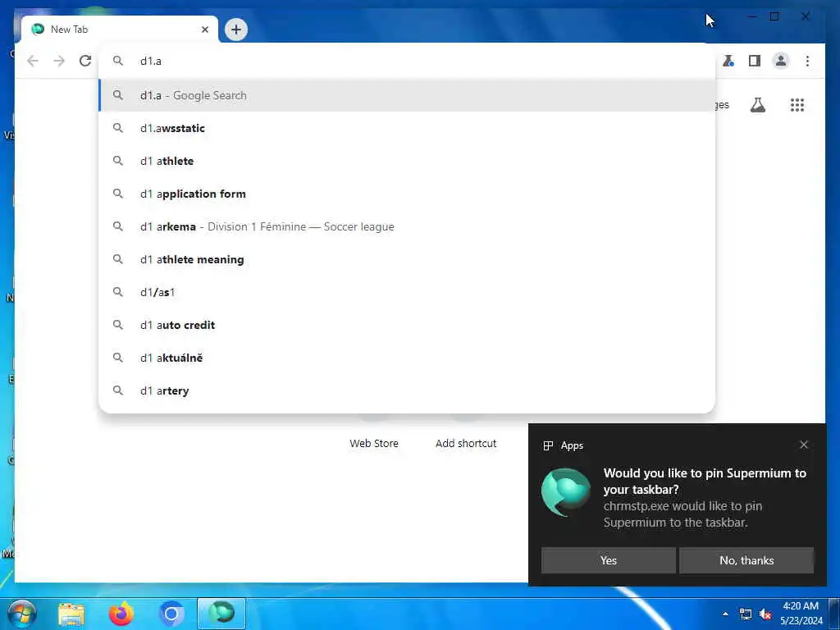This screenshot has width=840, height=630.
Task: Open a new tab with plus button
Action: (x=236, y=30)
